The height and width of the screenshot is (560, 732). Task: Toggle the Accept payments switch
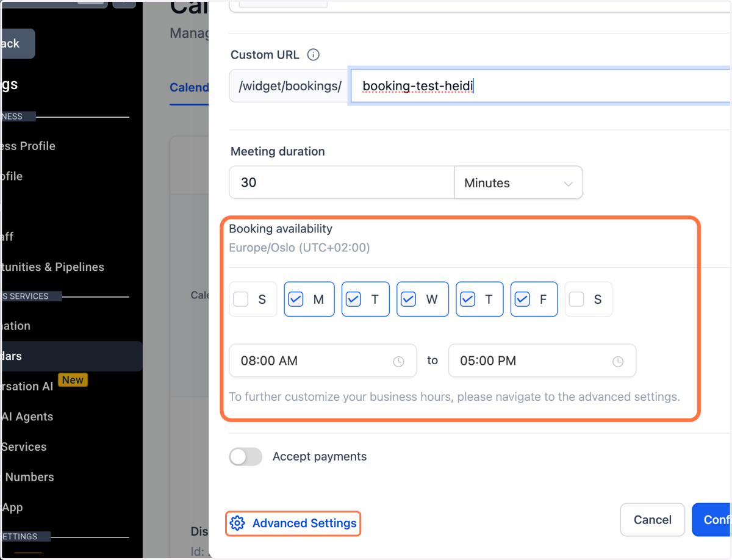click(x=246, y=456)
